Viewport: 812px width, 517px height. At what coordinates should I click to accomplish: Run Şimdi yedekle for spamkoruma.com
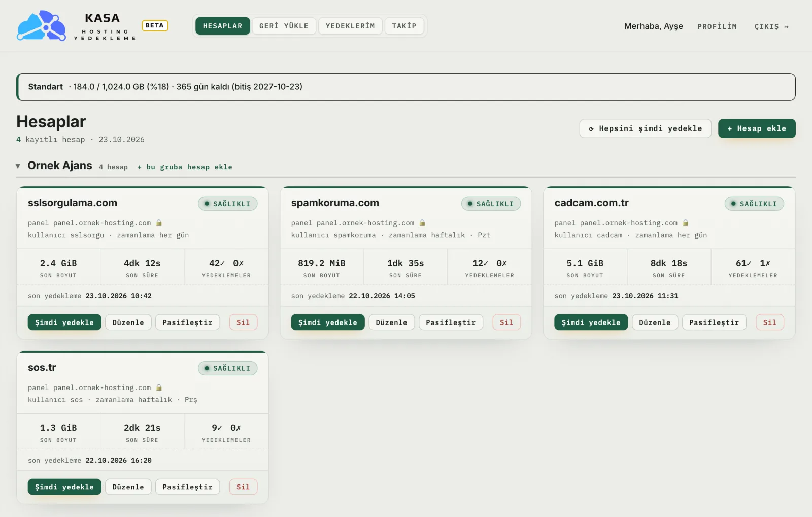[328, 322]
